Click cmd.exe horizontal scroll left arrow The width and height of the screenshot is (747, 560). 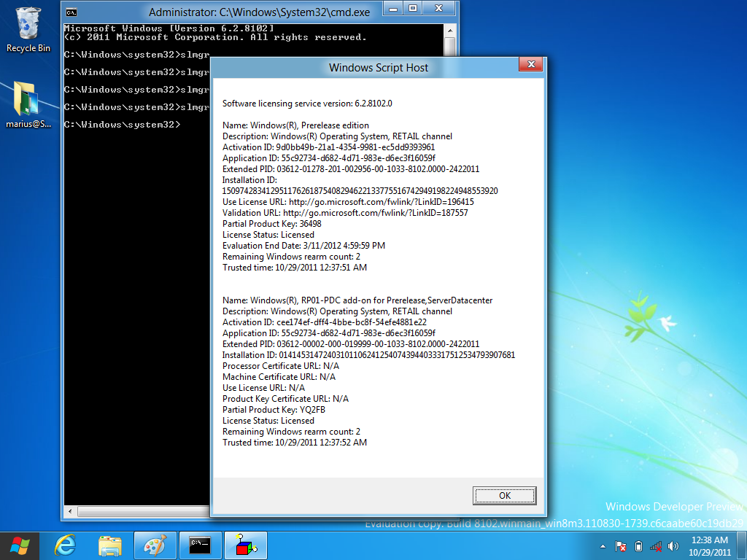click(70, 511)
